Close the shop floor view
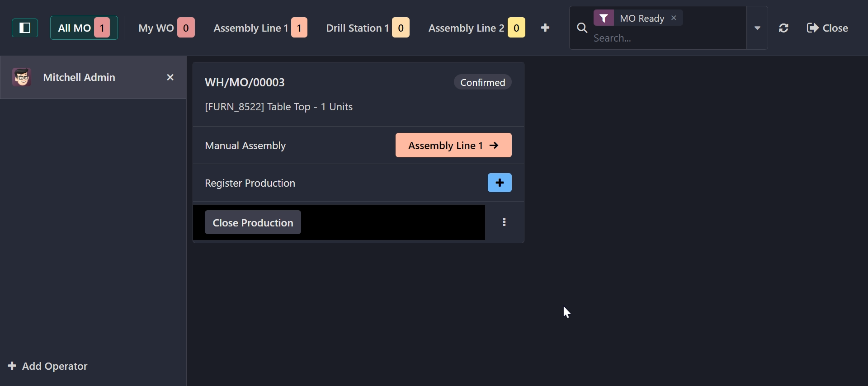Viewport: 868px width, 386px height. point(827,28)
